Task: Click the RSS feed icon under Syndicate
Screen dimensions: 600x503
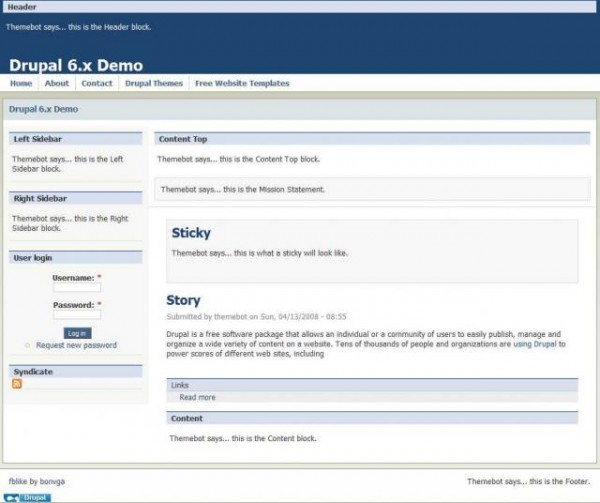Action: coord(17,383)
